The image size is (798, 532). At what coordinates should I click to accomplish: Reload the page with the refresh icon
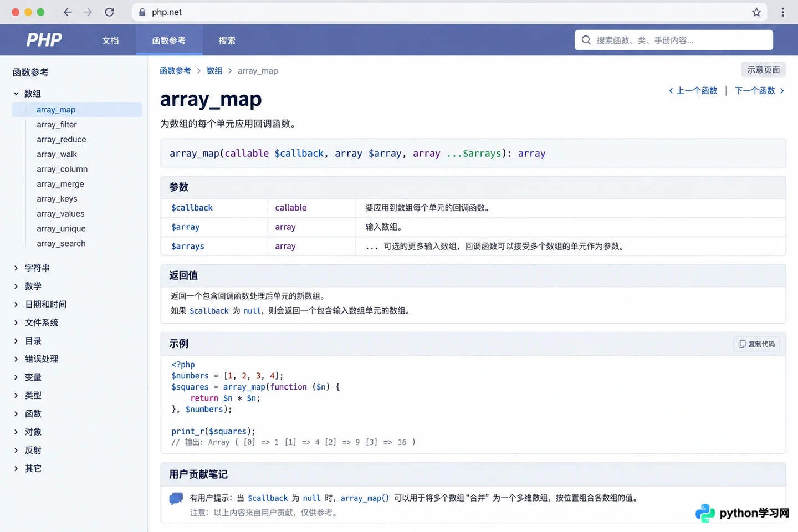coord(109,12)
